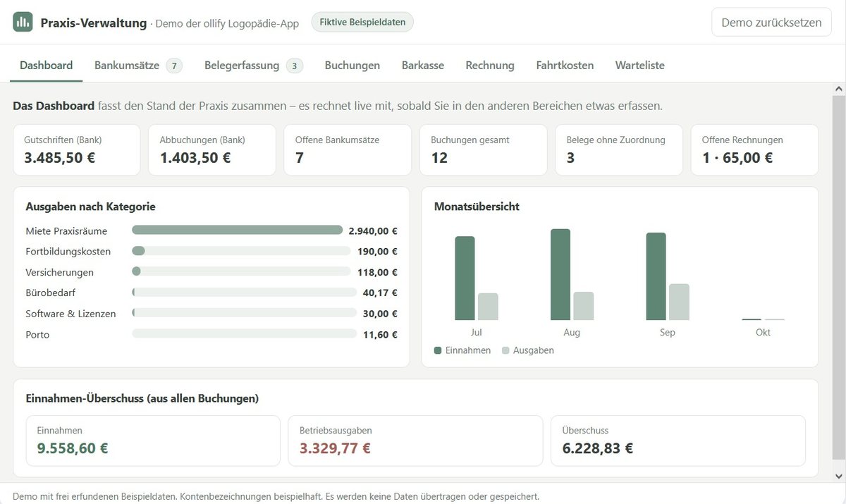
Task: Click the 3 badge beside Belegerfassung
Action: pos(295,66)
